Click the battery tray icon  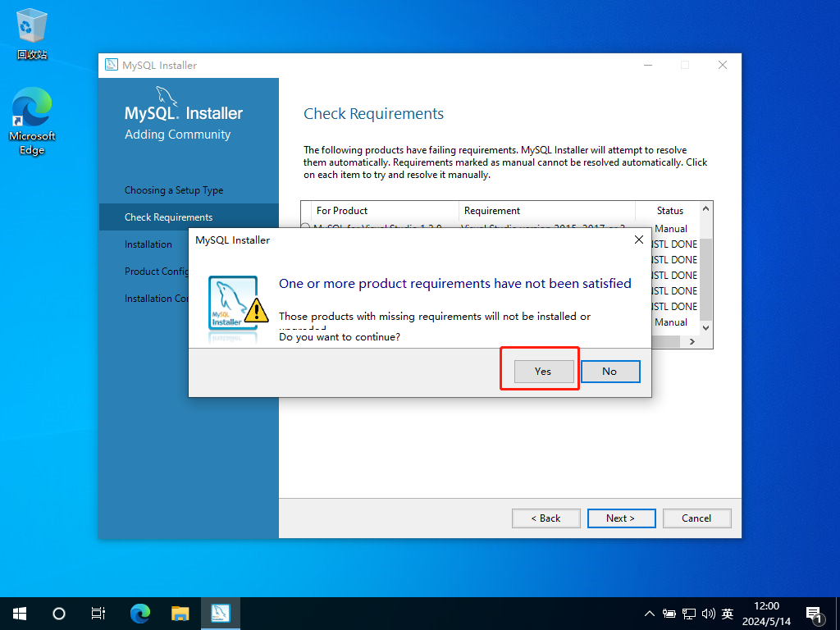tap(669, 614)
